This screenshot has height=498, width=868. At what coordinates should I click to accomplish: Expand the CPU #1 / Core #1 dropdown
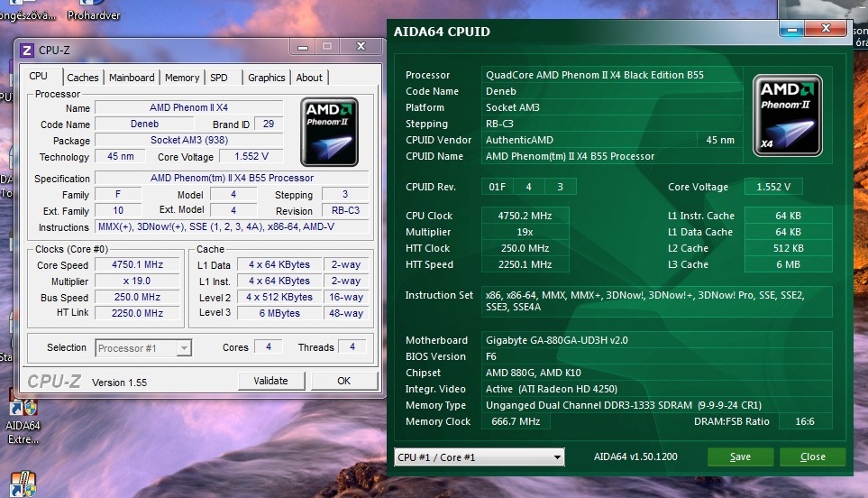click(557, 457)
